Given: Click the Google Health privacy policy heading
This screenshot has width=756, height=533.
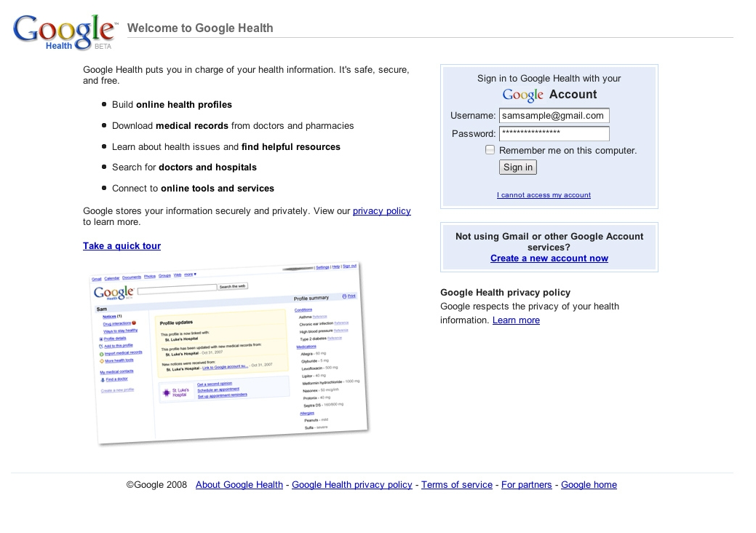Looking at the screenshot, I should point(505,292).
